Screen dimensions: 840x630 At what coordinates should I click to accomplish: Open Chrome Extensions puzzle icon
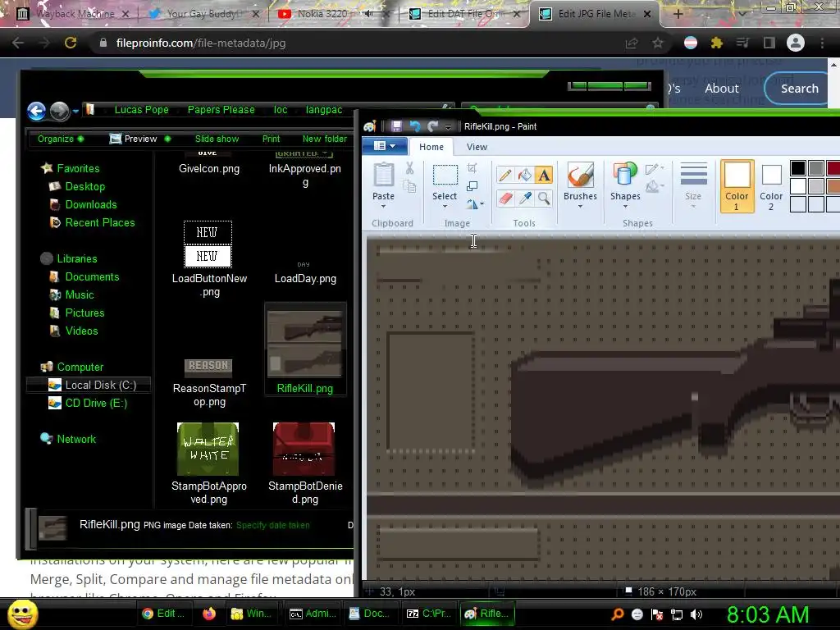tap(716, 43)
